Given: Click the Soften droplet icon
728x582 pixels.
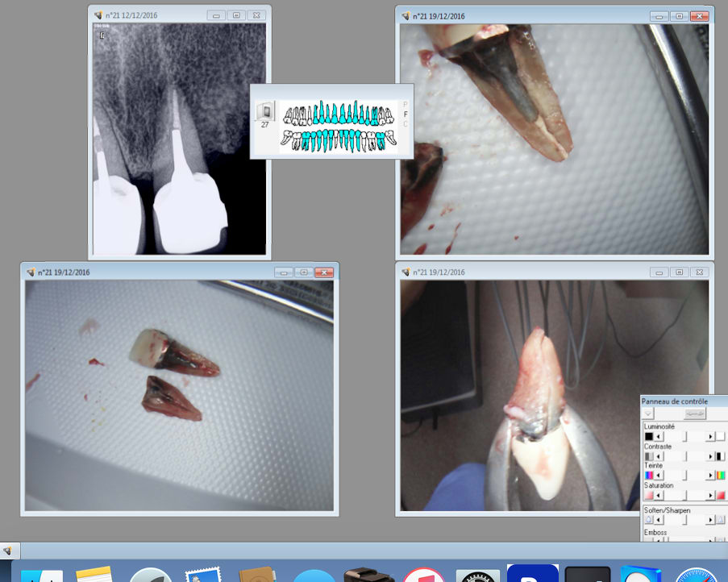Looking at the screenshot, I should (649, 520).
